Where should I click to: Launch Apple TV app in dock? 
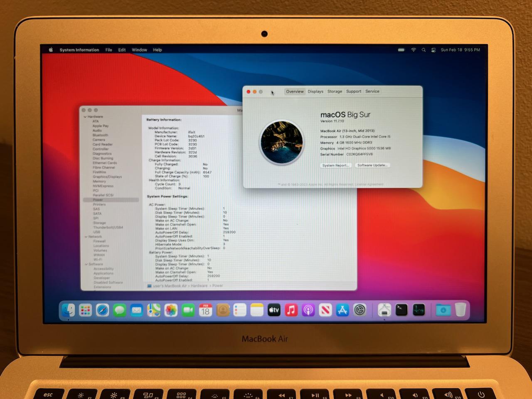pyautogui.click(x=274, y=310)
